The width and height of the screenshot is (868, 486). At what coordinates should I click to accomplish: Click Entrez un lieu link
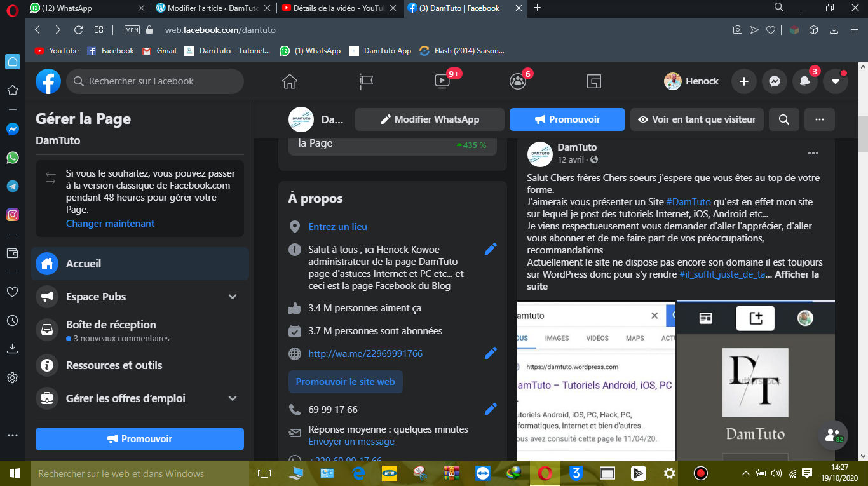[x=338, y=227]
